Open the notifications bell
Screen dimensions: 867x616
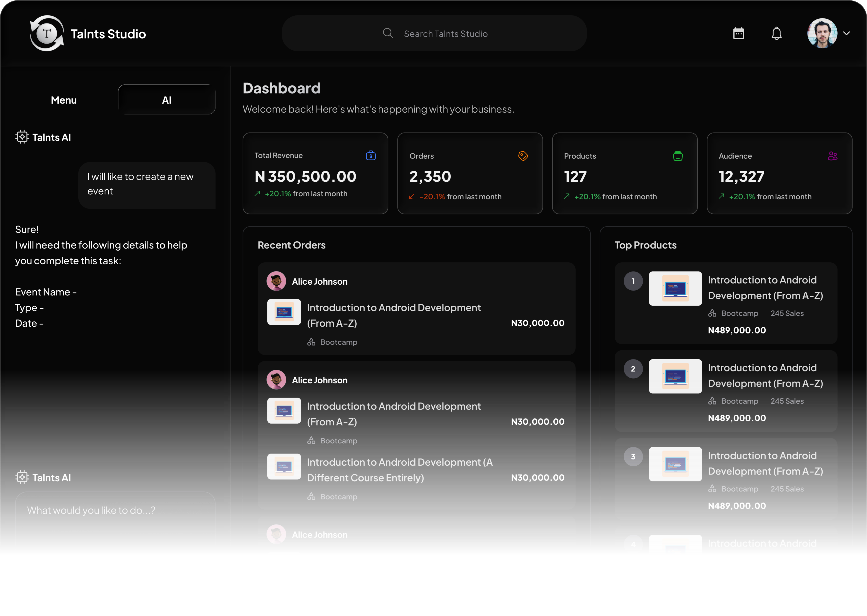point(777,33)
